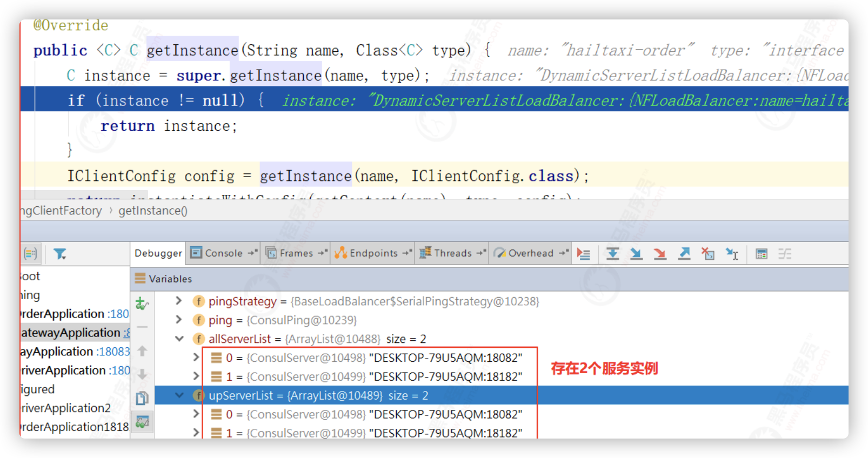Select the 'igured' item in the run list
This screenshot has height=458, width=868.
38,389
